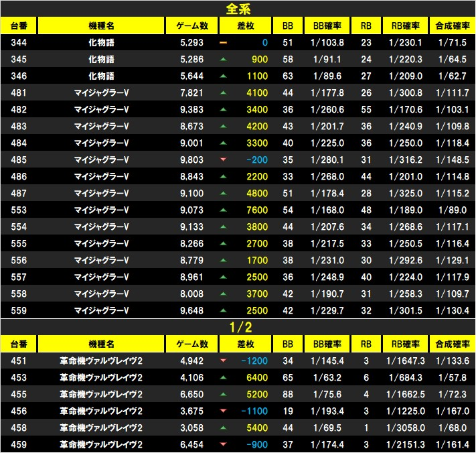Click the RB確率 header in the top table
This screenshot has width=476, height=453.
click(406, 26)
